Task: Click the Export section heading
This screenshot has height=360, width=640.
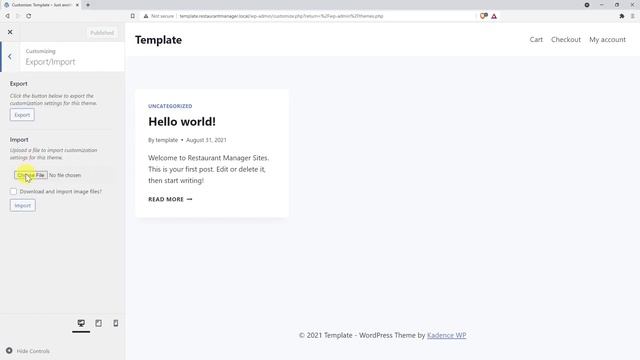Action: 19,83
